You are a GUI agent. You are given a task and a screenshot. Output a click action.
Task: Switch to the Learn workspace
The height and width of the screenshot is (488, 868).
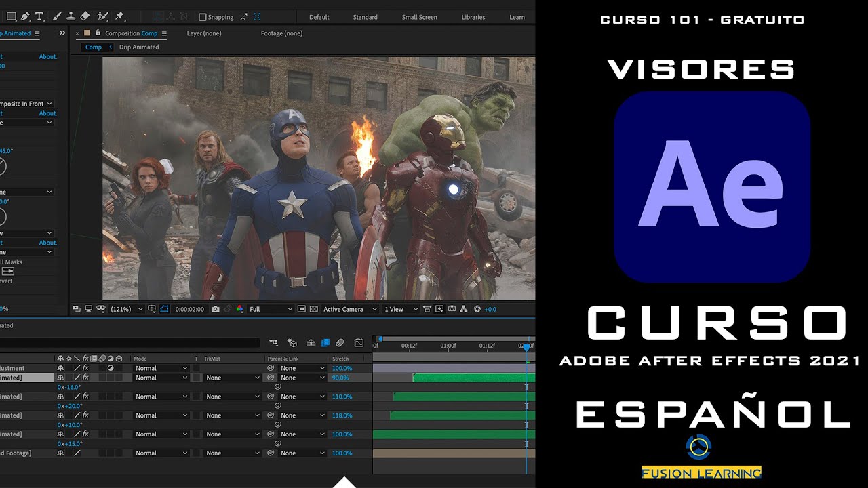(517, 17)
